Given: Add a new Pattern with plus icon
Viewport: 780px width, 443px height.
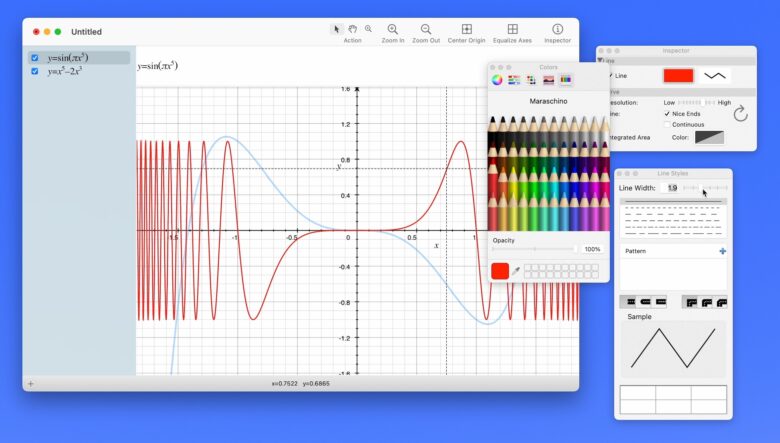Looking at the screenshot, I should tap(722, 251).
